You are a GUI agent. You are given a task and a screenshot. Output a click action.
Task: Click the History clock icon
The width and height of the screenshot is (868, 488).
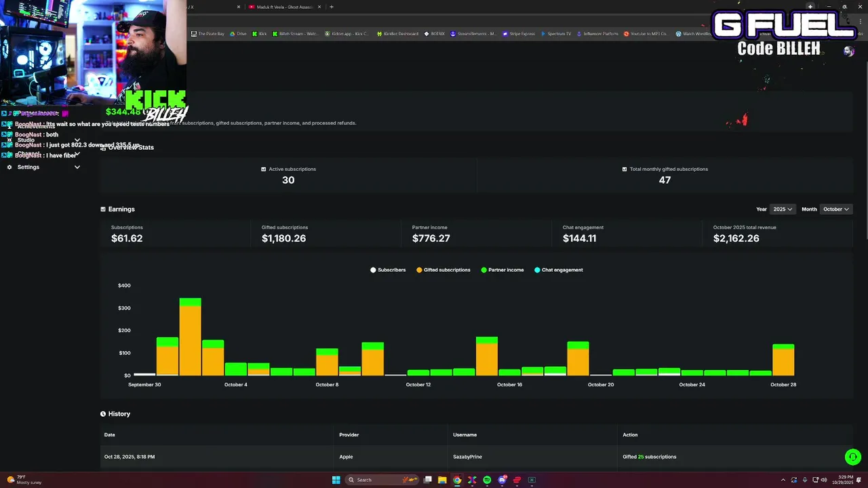(x=103, y=413)
